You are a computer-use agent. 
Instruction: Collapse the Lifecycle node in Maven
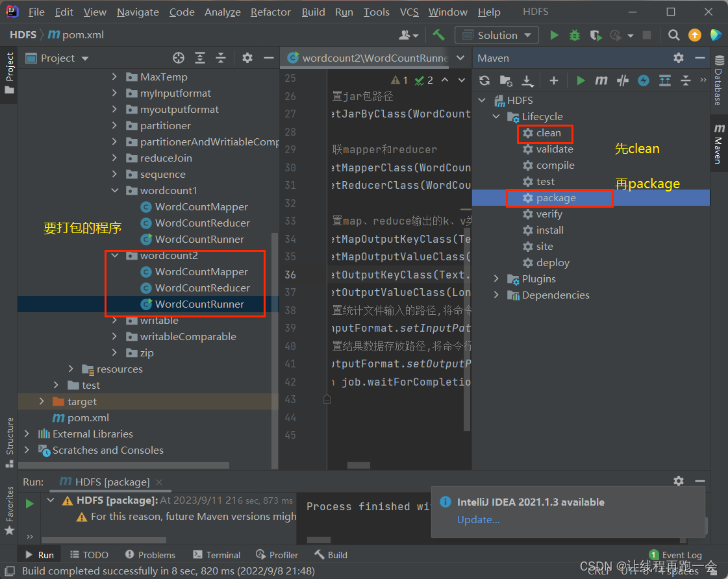click(497, 117)
